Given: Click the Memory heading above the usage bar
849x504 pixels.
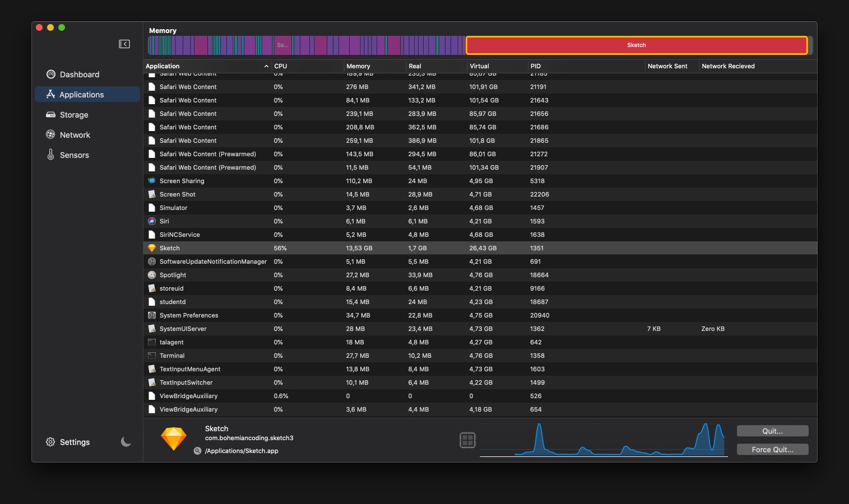Looking at the screenshot, I should [163, 31].
